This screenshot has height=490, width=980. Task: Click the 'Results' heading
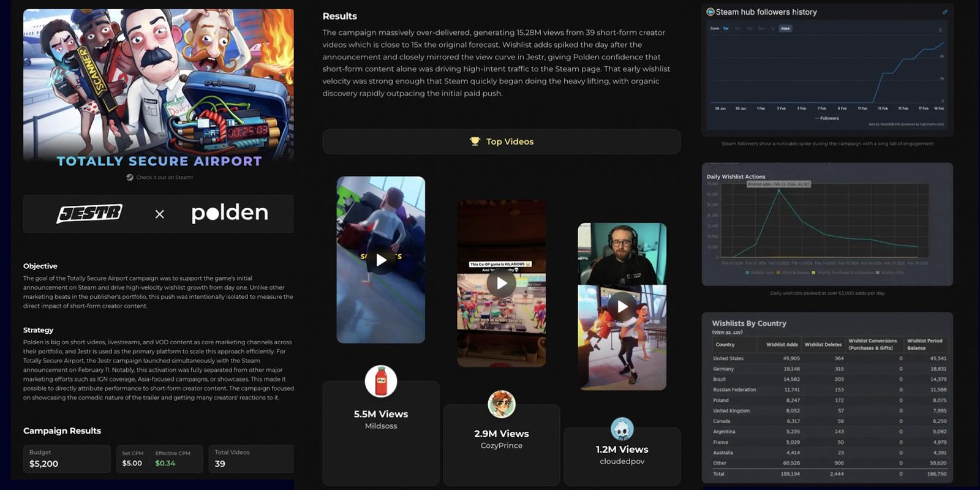point(340,17)
